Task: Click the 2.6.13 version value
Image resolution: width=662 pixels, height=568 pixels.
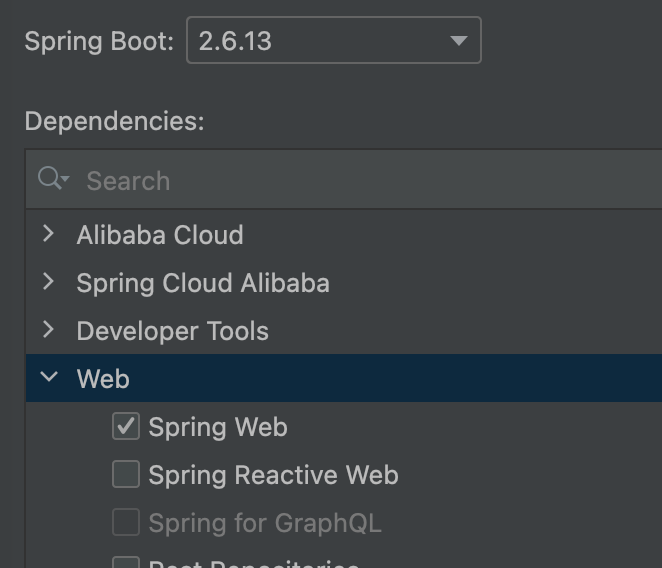Action: [x=235, y=41]
